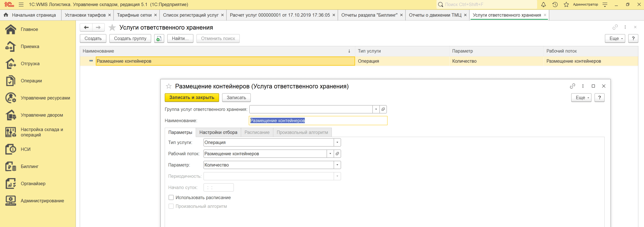Image resolution: width=644 pixels, height=227 pixels.
Task: Add dialog form to favorites star
Action: coord(169,86)
